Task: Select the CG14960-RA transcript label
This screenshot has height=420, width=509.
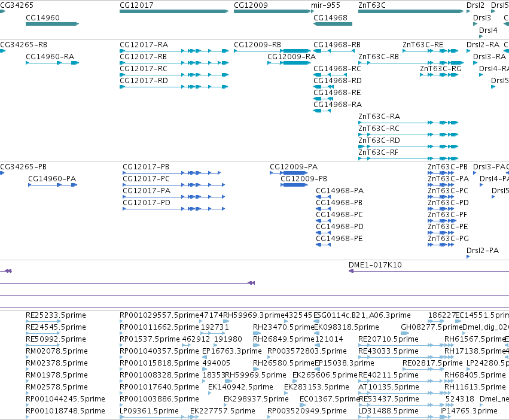Action: pos(50,57)
